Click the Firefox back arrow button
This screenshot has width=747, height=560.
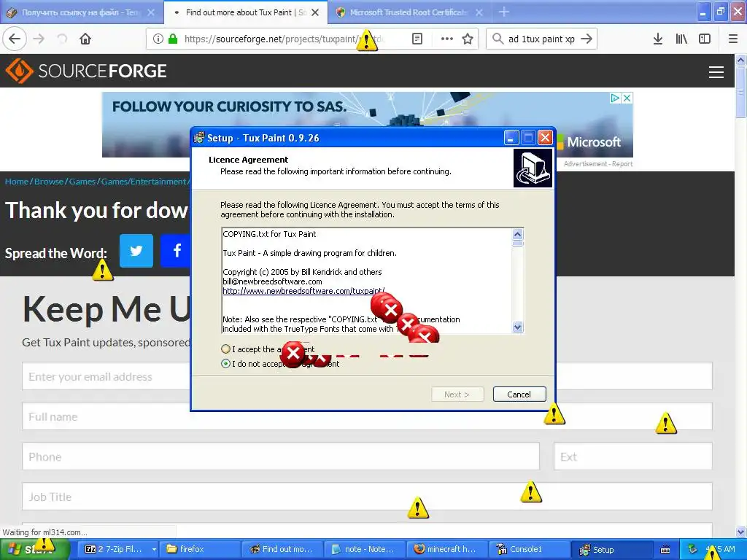coord(15,39)
